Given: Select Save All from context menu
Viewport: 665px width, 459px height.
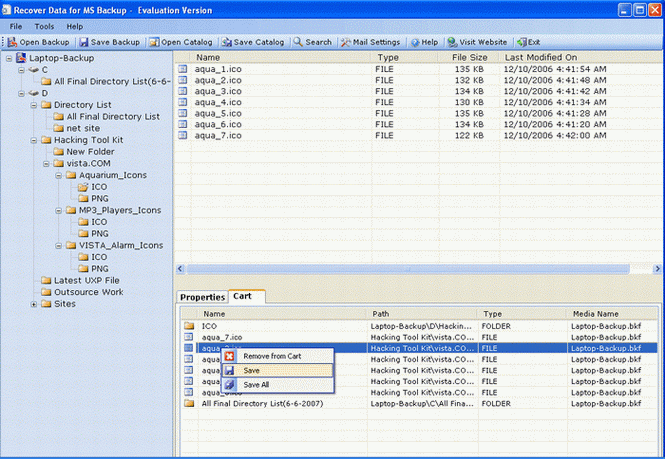Looking at the screenshot, I should tap(256, 384).
